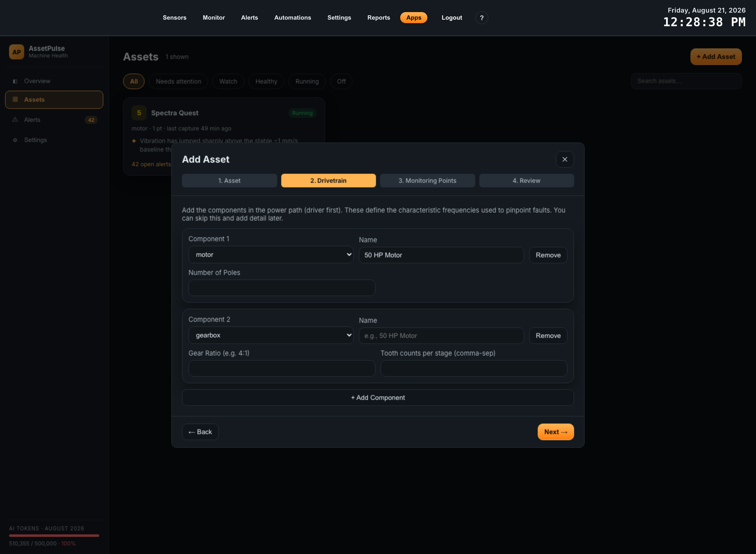The height and width of the screenshot is (554, 756).
Task: Click the + Add Asset button
Action: click(x=716, y=57)
